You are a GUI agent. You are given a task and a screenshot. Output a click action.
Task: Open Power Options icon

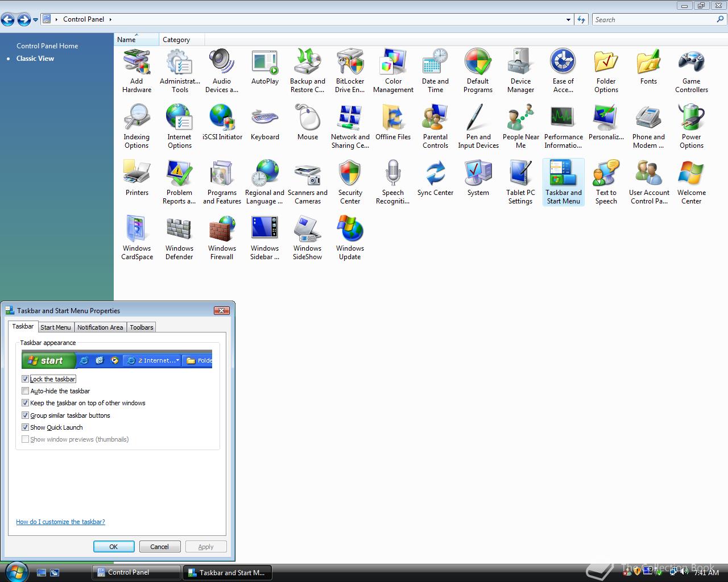[x=691, y=127]
